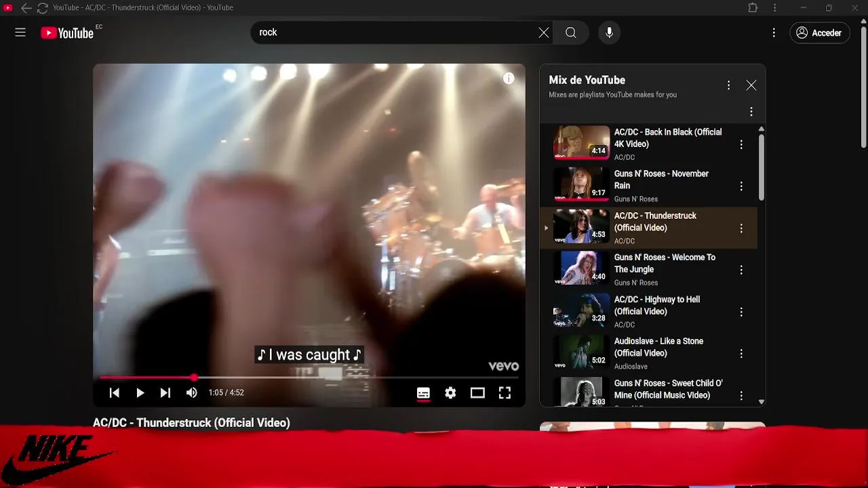Click the Acceder sign-in button

(x=819, y=33)
